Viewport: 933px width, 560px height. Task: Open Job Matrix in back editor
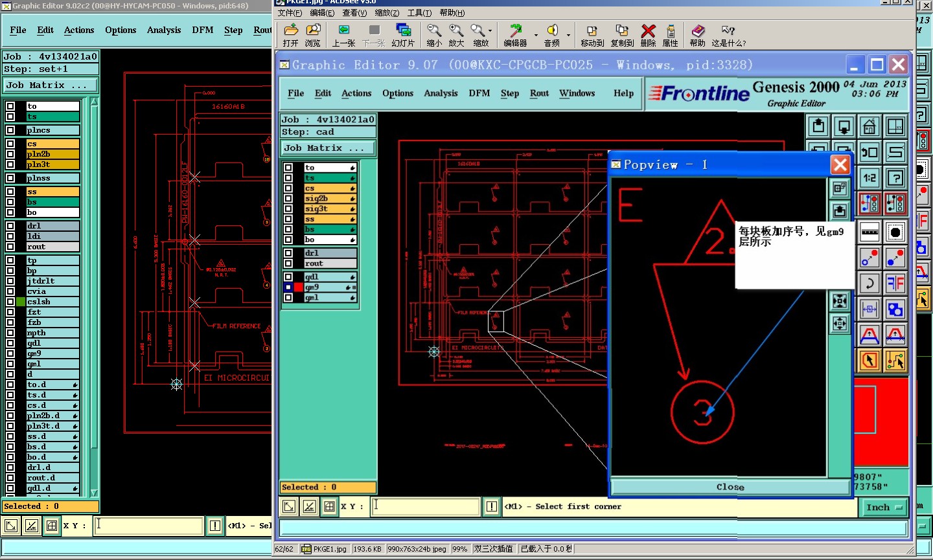[51, 85]
